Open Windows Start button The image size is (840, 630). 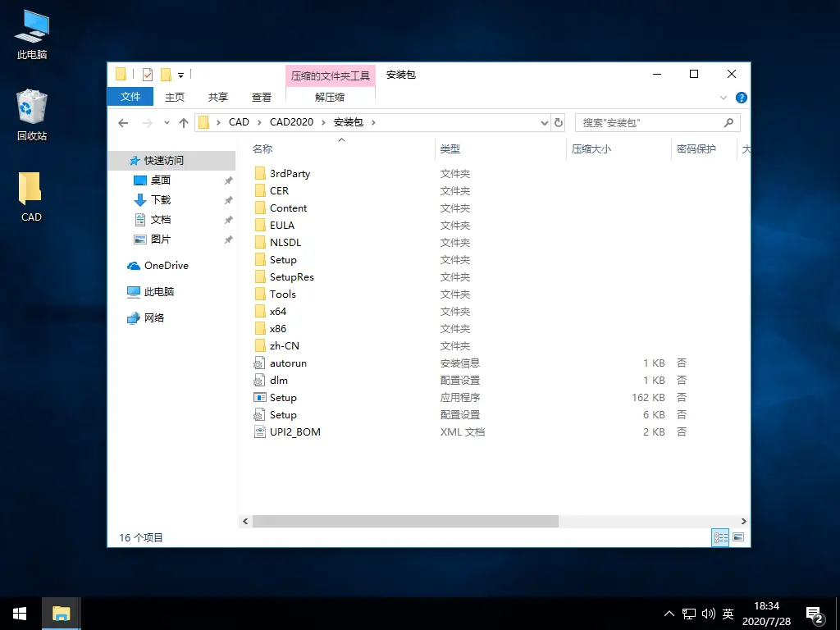[21, 614]
